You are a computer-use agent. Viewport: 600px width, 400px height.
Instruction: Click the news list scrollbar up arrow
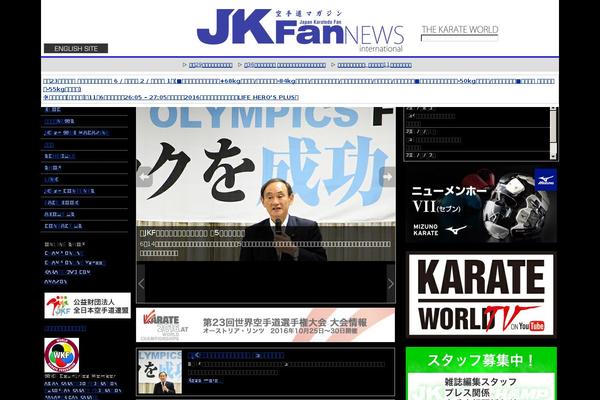pos(553,109)
